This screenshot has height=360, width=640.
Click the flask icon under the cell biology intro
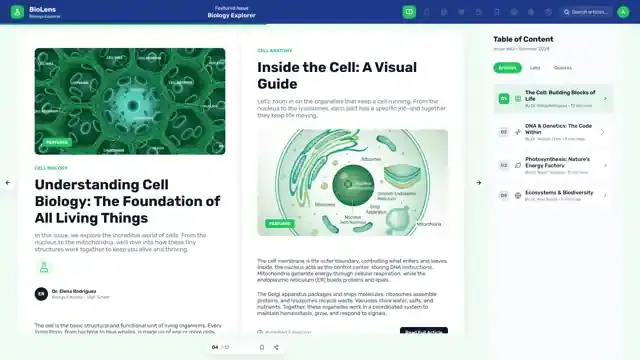tap(44, 267)
